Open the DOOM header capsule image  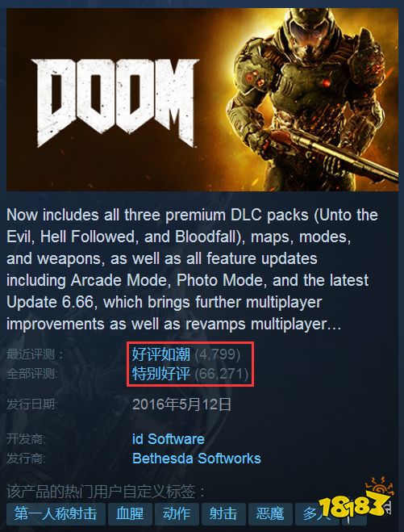pyautogui.click(x=202, y=99)
